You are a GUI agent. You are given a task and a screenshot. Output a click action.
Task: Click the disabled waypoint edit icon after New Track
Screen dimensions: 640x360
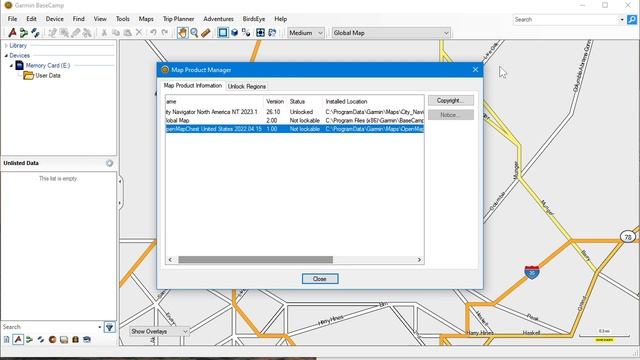(53, 33)
